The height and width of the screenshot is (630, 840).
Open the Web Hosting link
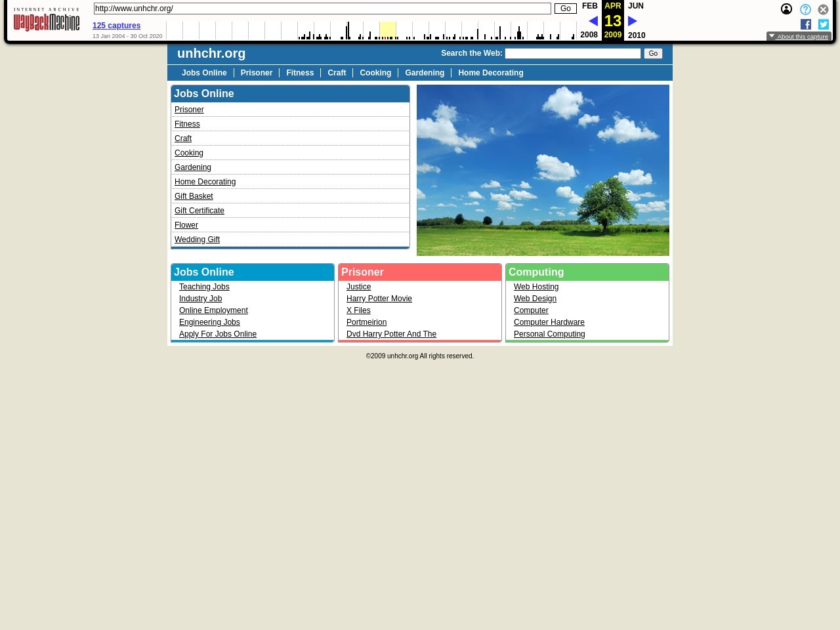pos(536,287)
